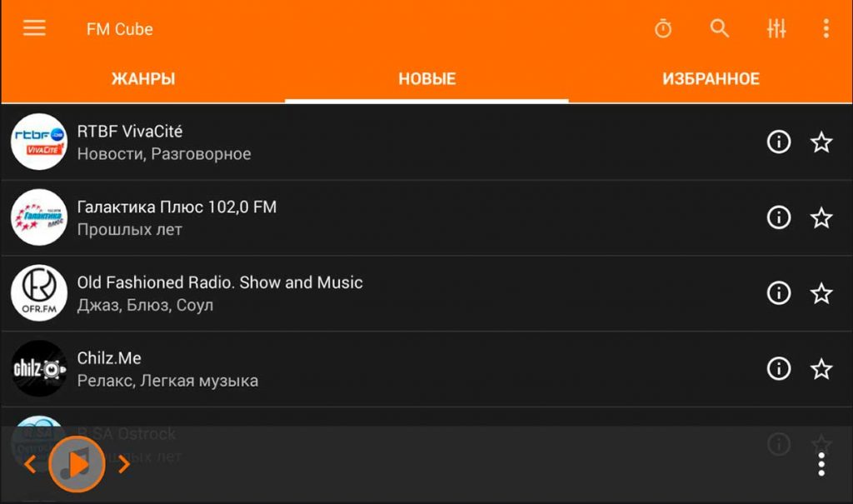
Task: Skip to next station
Action: click(124, 464)
